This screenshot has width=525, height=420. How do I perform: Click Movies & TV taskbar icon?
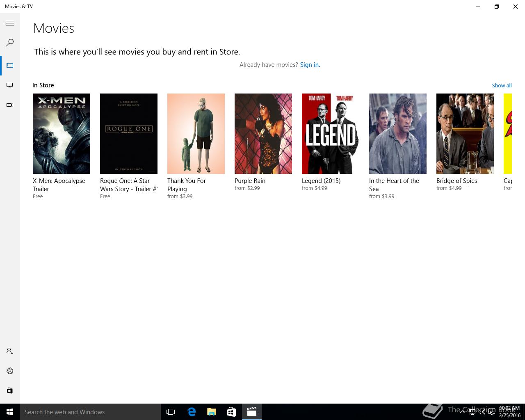point(251,412)
